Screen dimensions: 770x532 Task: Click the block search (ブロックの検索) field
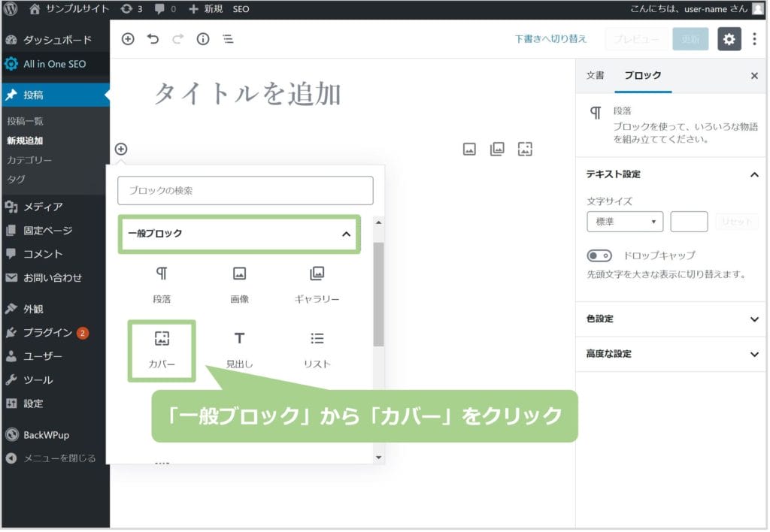pos(245,191)
